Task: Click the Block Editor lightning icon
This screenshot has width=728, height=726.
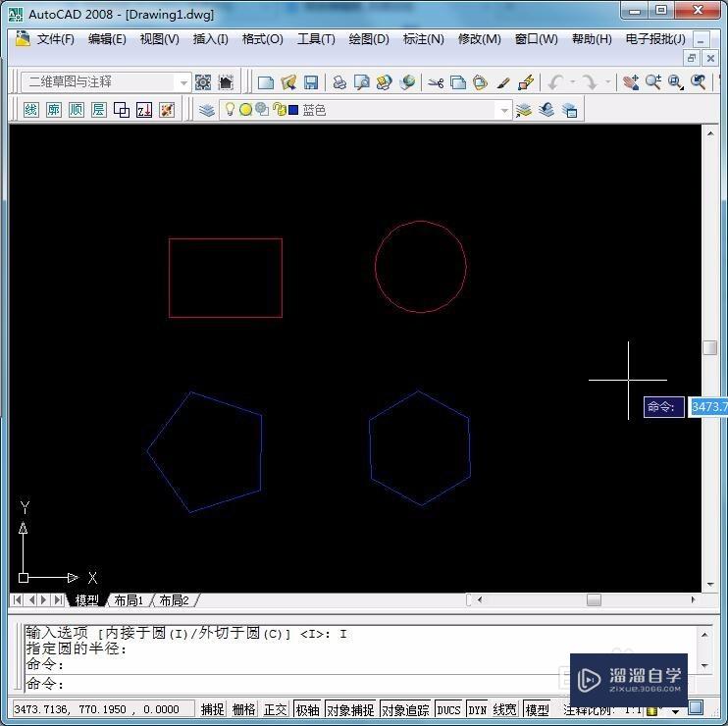Action: pos(526,82)
